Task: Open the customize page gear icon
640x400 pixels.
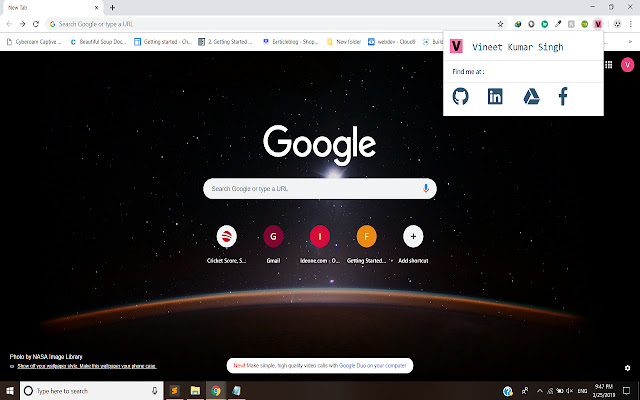Action: click(x=627, y=368)
